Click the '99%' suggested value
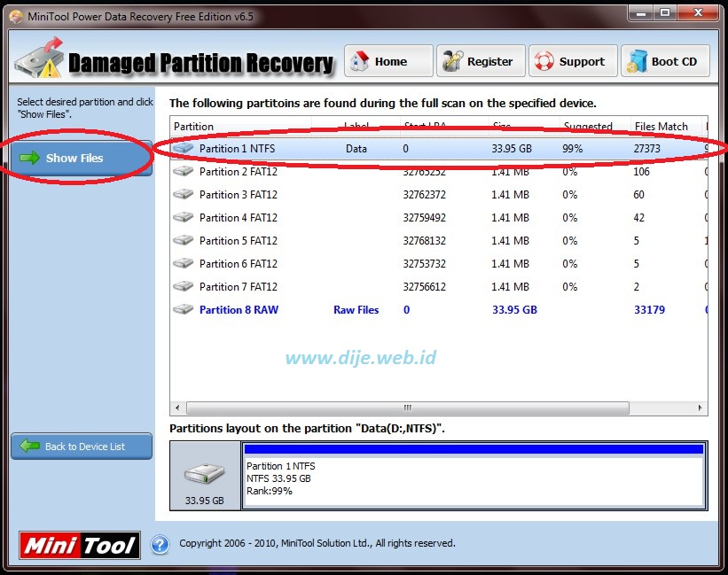728x575 pixels. [572, 148]
